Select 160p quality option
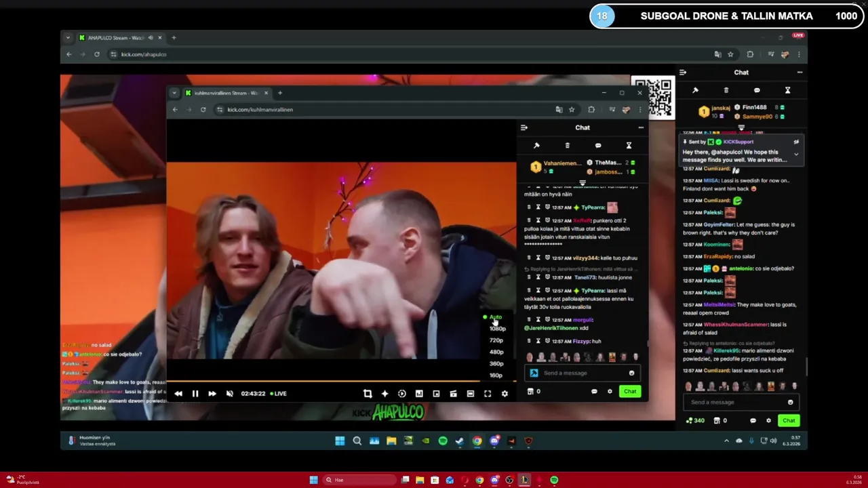This screenshot has height=488, width=868. click(x=497, y=375)
